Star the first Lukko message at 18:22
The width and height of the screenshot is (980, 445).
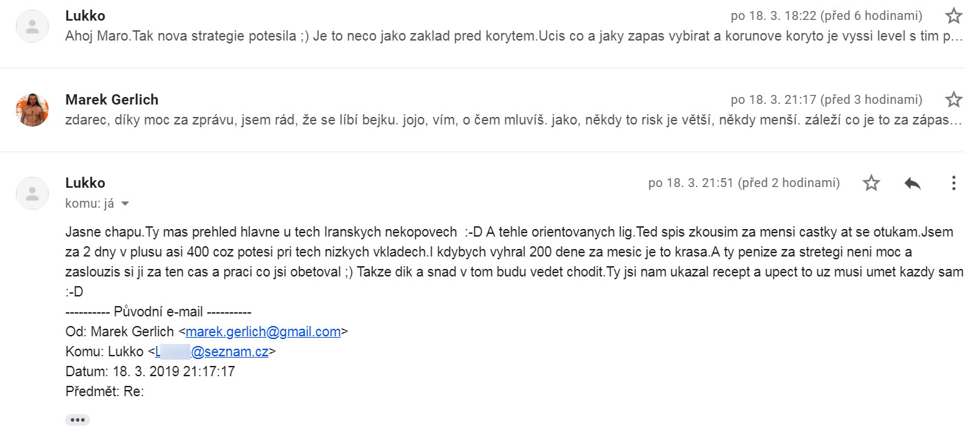(953, 16)
